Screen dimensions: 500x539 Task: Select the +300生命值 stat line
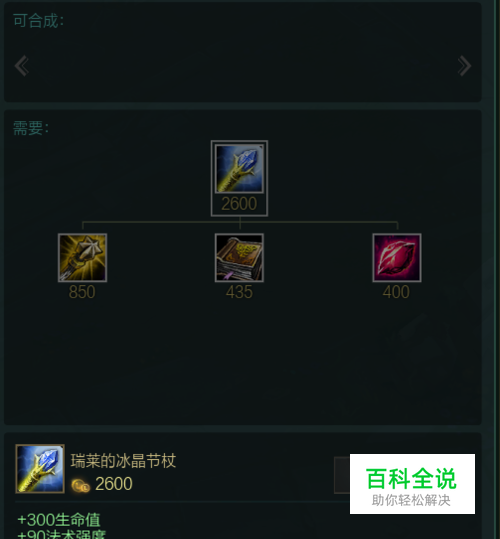59,520
